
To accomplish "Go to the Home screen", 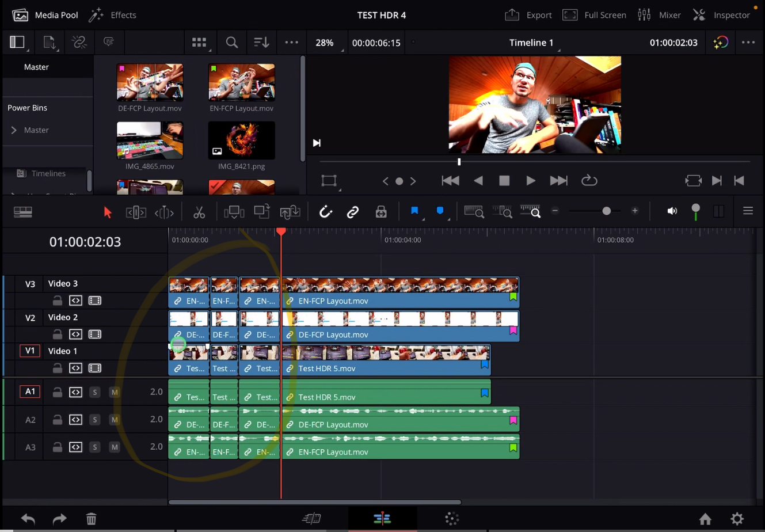I will pos(705,519).
